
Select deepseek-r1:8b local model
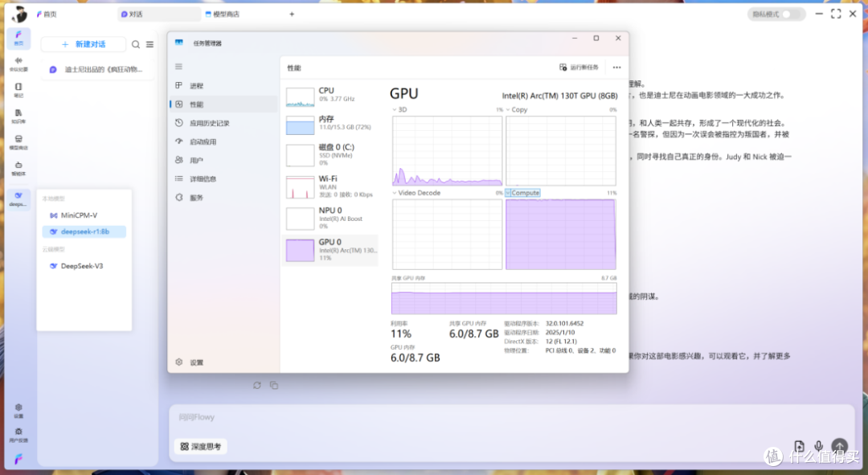click(84, 232)
